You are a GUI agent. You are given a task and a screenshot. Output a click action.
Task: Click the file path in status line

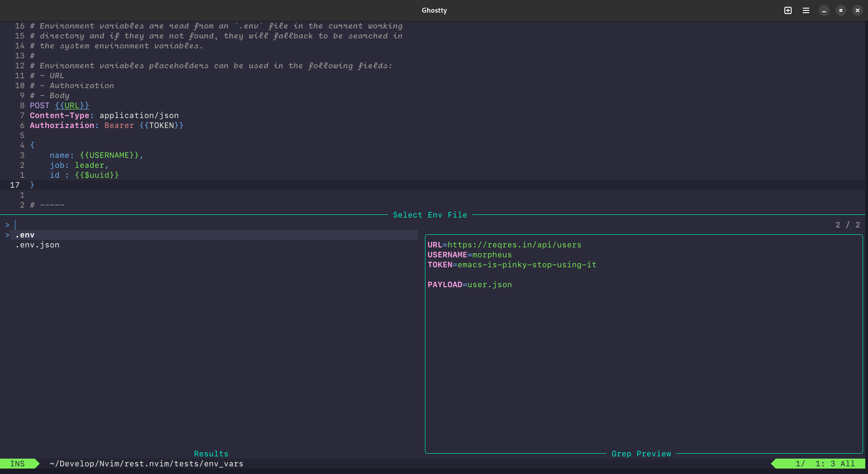point(146,464)
